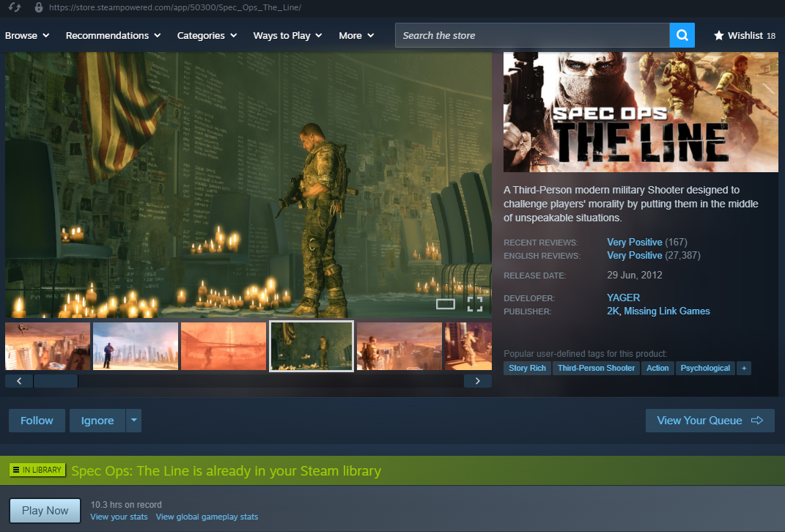Screen dimensions: 785x532
Task: Click the Follow button
Action: (x=37, y=421)
